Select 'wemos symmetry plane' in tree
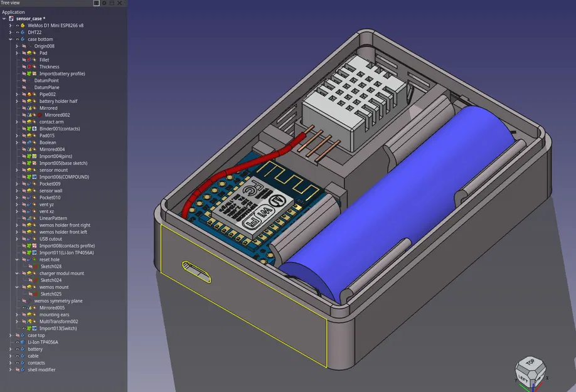The width and height of the screenshot is (576, 392). click(58, 301)
